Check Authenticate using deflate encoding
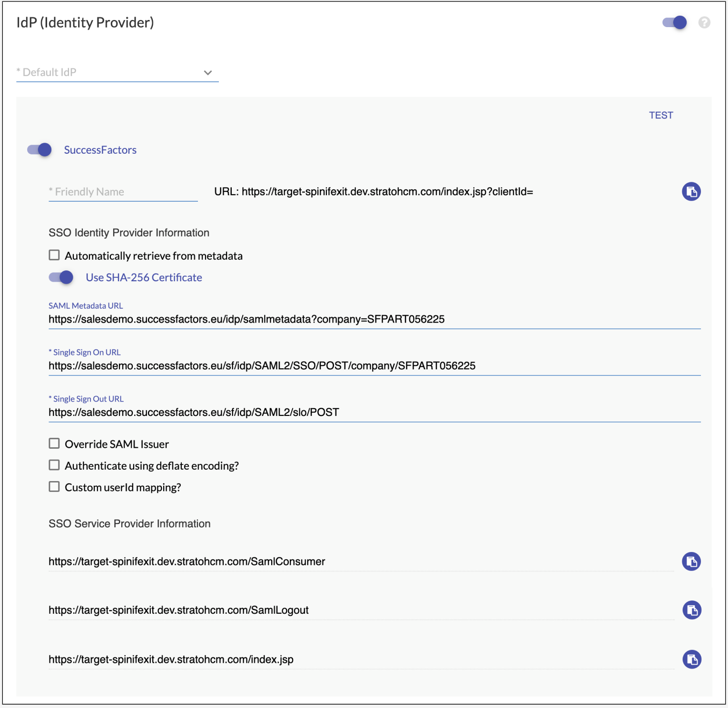 (54, 465)
